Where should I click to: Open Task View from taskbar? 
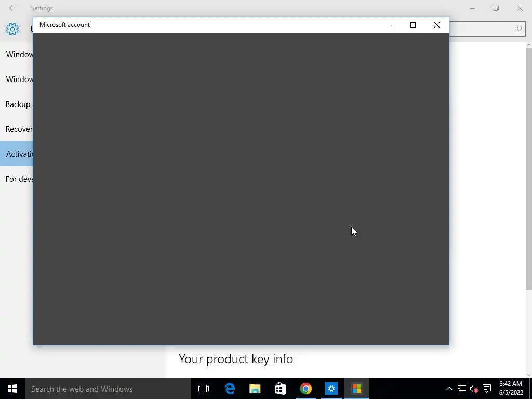(x=204, y=389)
